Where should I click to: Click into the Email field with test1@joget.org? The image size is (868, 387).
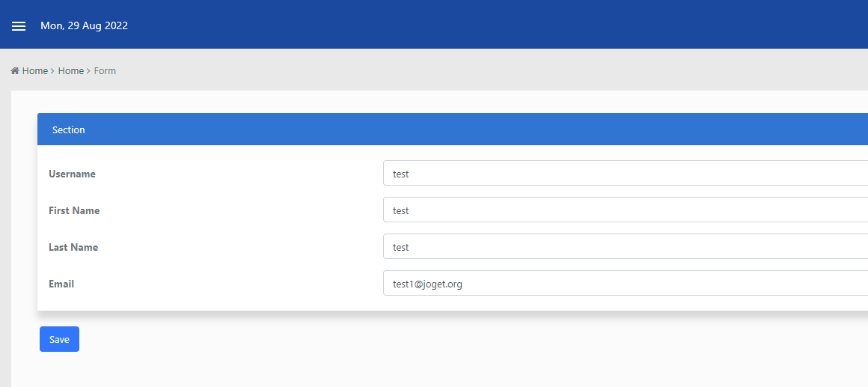pos(626,283)
